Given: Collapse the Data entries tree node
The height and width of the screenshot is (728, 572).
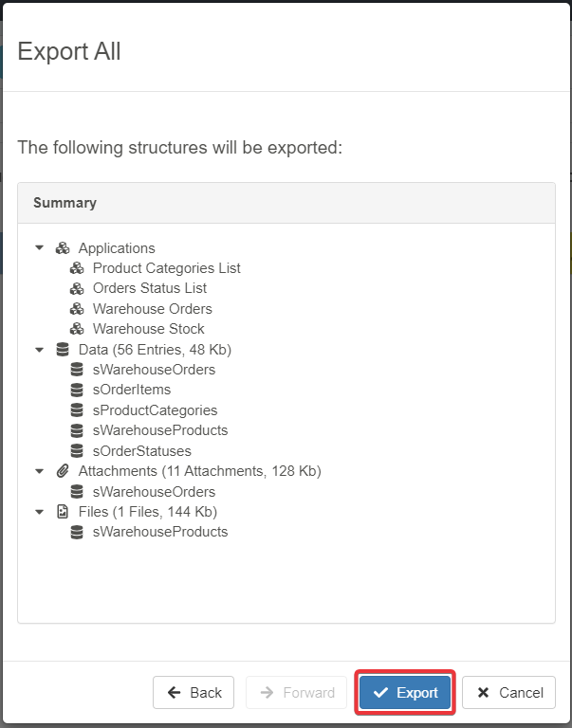Looking at the screenshot, I should point(40,350).
